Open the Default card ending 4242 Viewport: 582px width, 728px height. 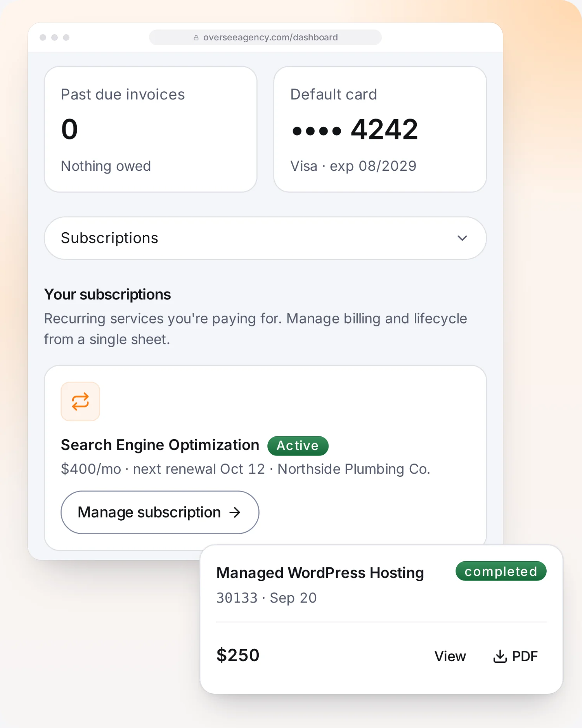tap(380, 129)
